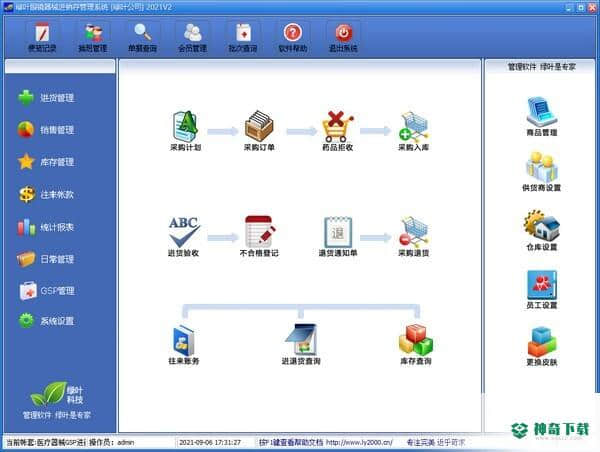Select 日常管理 folder item in sidebar
Screen dimensions: 600x452
pyautogui.click(x=46, y=259)
